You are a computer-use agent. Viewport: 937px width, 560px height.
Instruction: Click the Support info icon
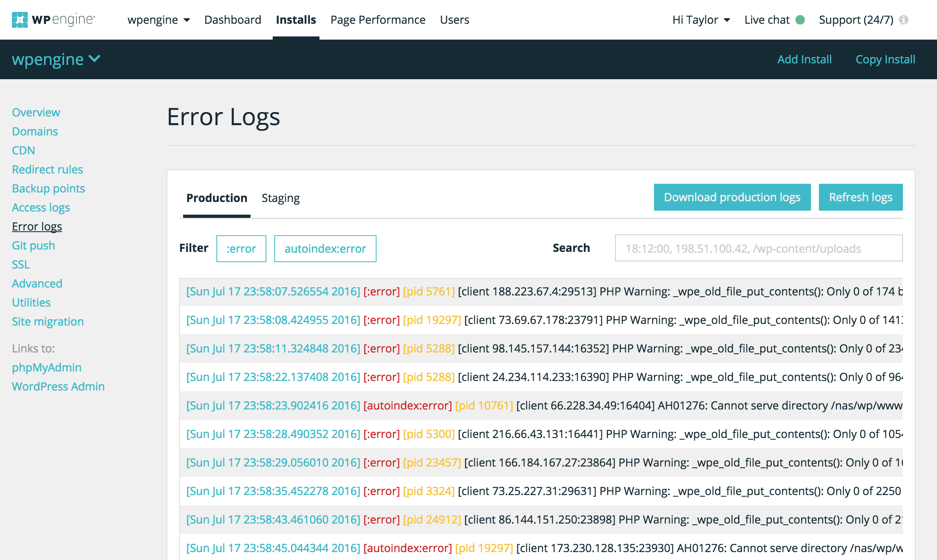904,20
